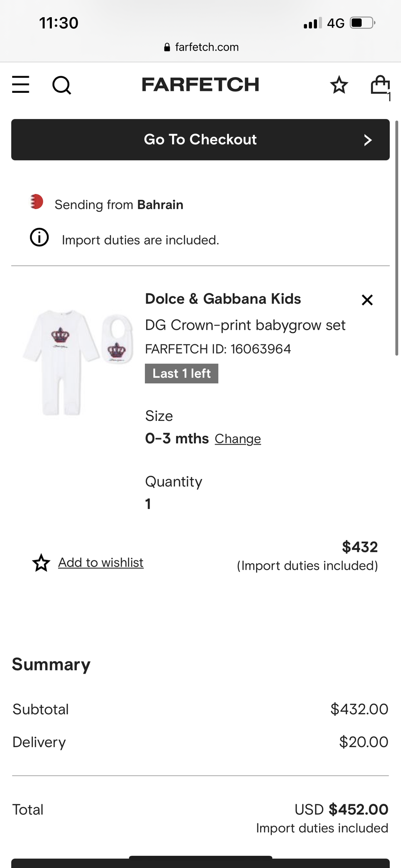Click the star beside Add to wishlist
Viewport: 401px width, 868px height.
point(41,563)
